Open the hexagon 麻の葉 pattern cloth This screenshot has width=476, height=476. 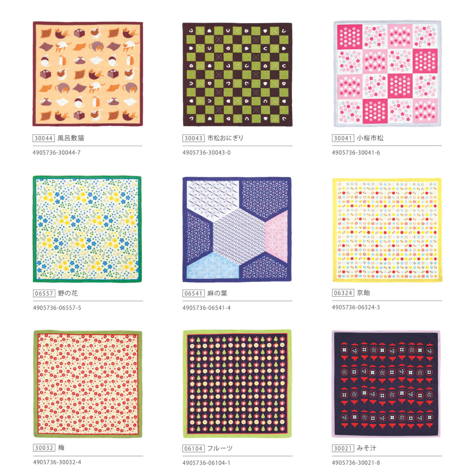pyautogui.click(x=237, y=229)
